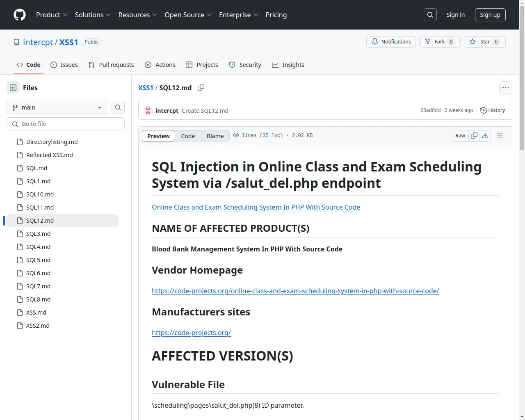The image size is (525, 420).
Task: Expand the Enterprise menu
Action: click(238, 15)
